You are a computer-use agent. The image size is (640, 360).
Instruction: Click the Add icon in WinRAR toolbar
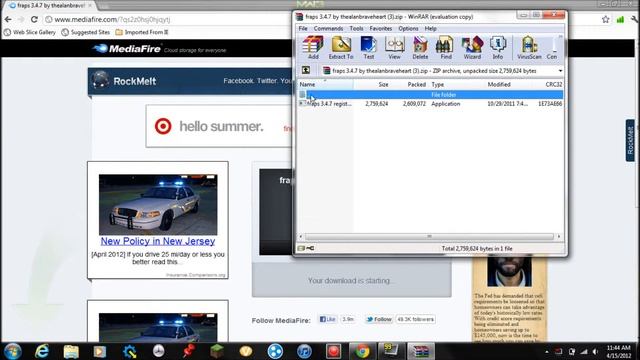(313, 47)
